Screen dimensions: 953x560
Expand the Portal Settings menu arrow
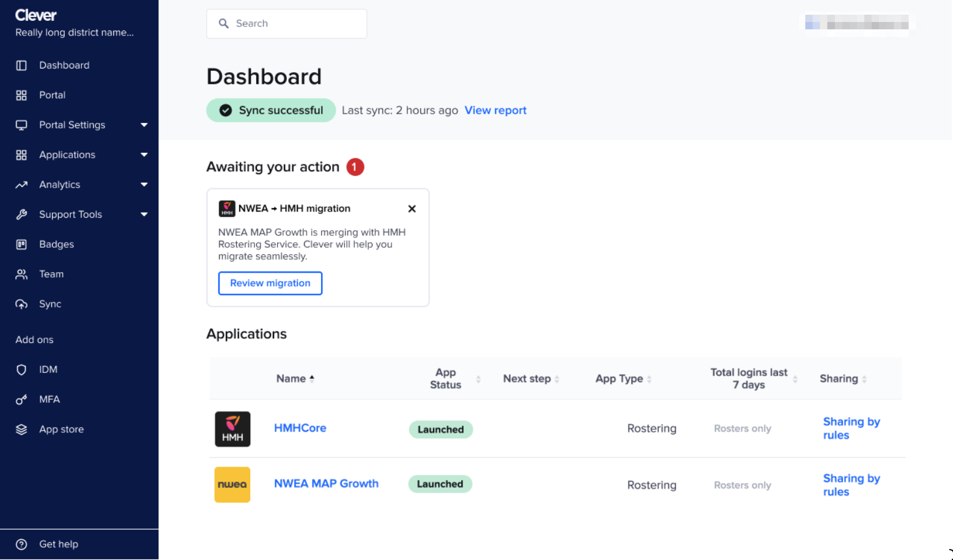pyautogui.click(x=144, y=125)
